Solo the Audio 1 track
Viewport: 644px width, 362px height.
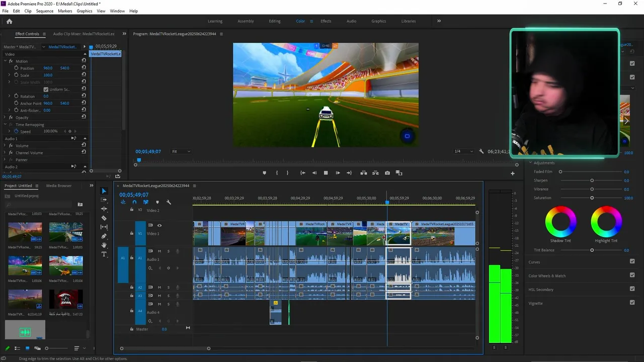coord(169,251)
